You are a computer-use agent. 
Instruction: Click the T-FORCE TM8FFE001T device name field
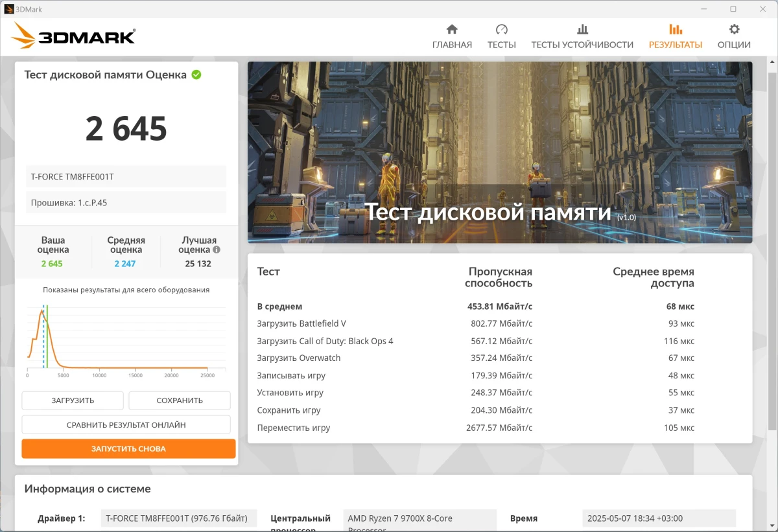pos(126,176)
